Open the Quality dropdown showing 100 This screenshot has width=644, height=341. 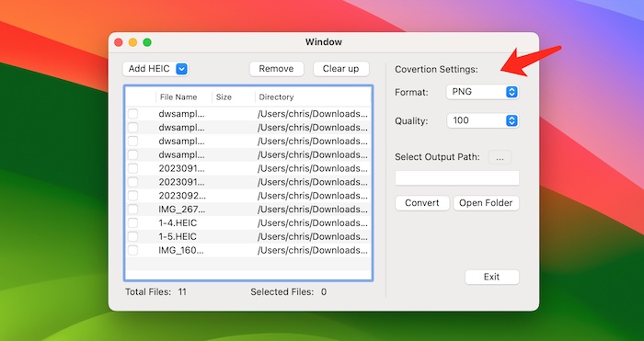coord(483,120)
